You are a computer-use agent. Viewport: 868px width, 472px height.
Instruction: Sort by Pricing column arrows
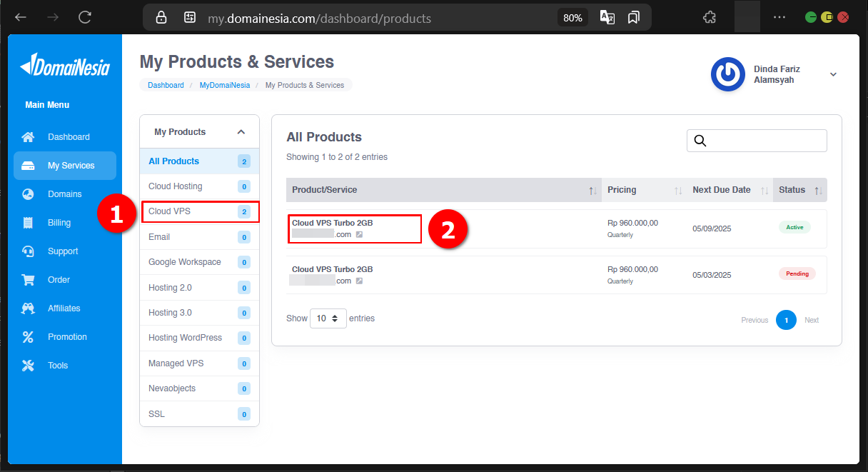(678, 191)
